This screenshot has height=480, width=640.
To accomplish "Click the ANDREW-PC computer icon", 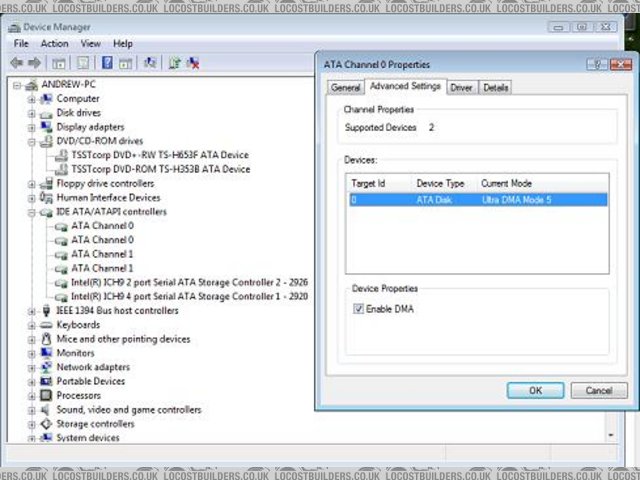I will click(32, 85).
